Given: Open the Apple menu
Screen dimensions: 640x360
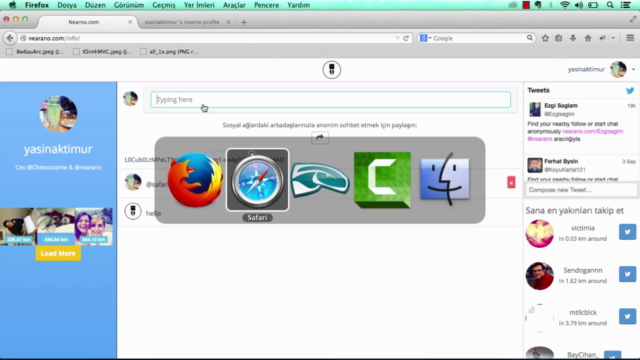Looking at the screenshot, I should tap(13, 5).
